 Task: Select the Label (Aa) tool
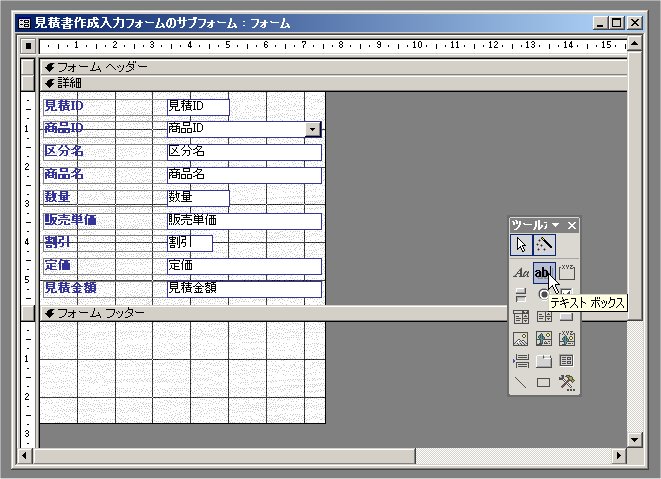click(521, 273)
